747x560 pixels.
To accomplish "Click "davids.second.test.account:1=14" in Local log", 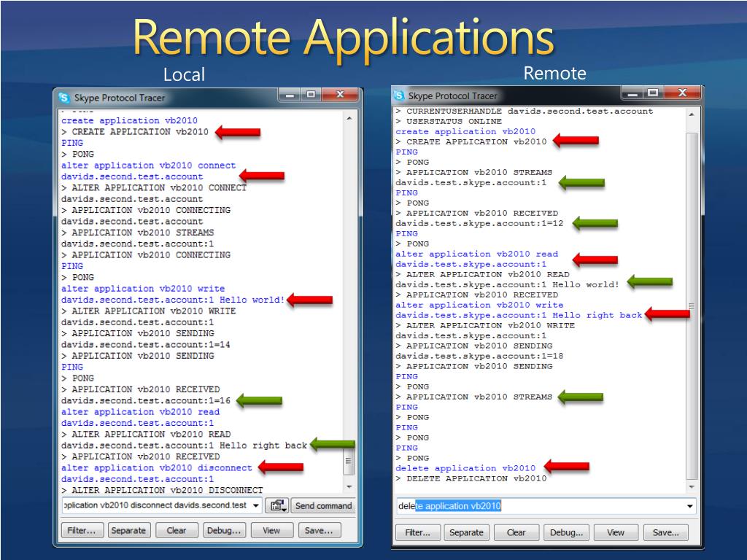I will pos(145,345).
